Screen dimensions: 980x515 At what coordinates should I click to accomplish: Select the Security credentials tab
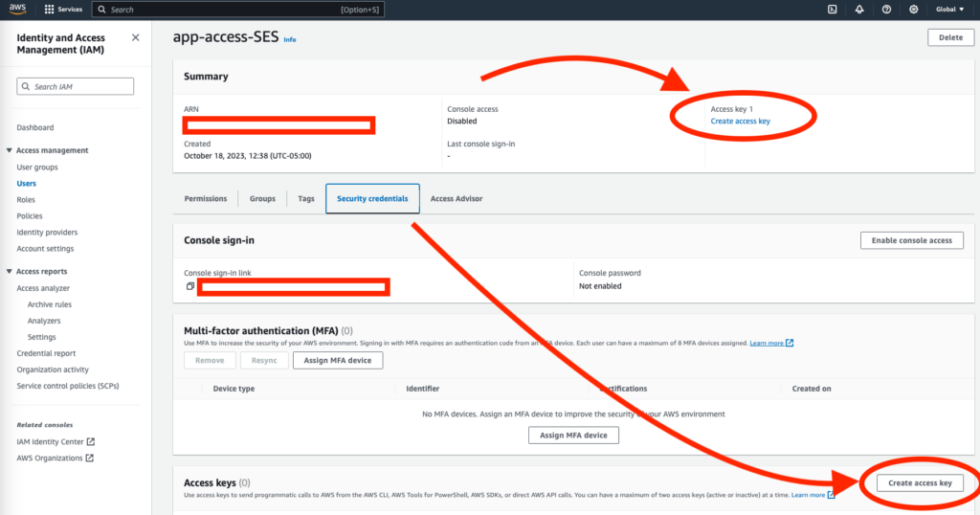coord(372,199)
